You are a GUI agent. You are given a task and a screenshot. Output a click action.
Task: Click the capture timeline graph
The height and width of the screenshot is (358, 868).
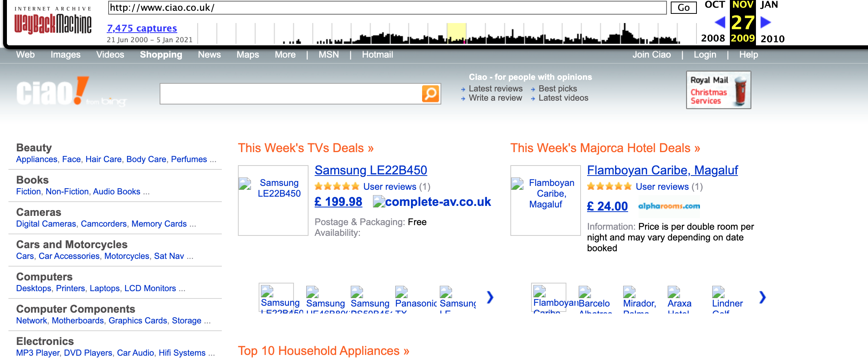[x=447, y=33]
